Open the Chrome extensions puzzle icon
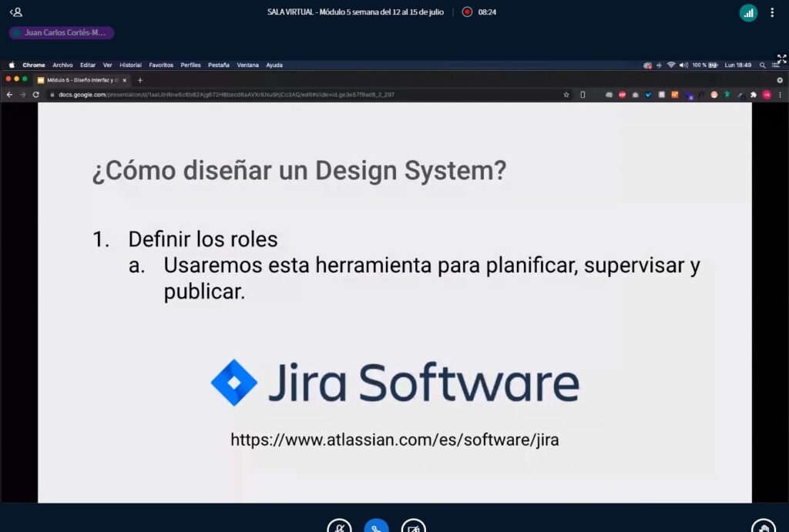Screen dimensions: 789x532 [754, 95]
